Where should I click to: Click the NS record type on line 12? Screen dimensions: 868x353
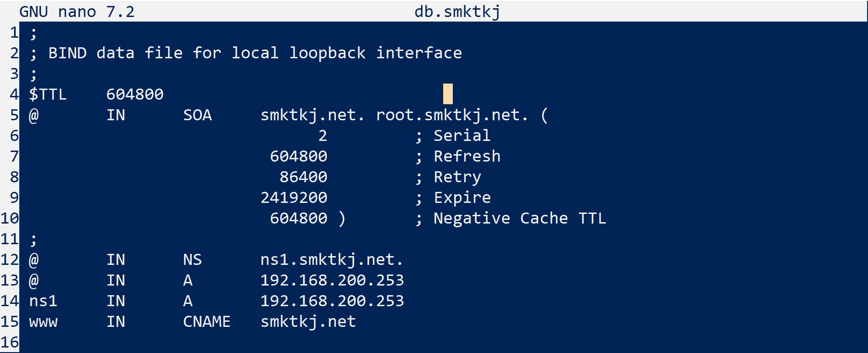pos(192,259)
